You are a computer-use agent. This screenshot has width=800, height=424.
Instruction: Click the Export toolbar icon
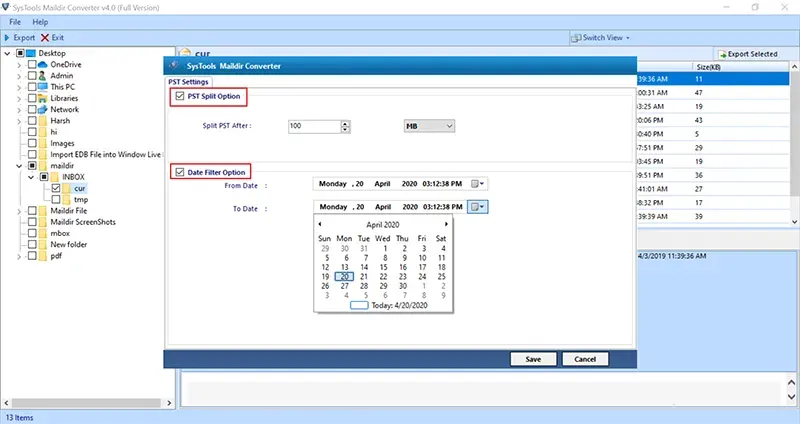[7, 38]
